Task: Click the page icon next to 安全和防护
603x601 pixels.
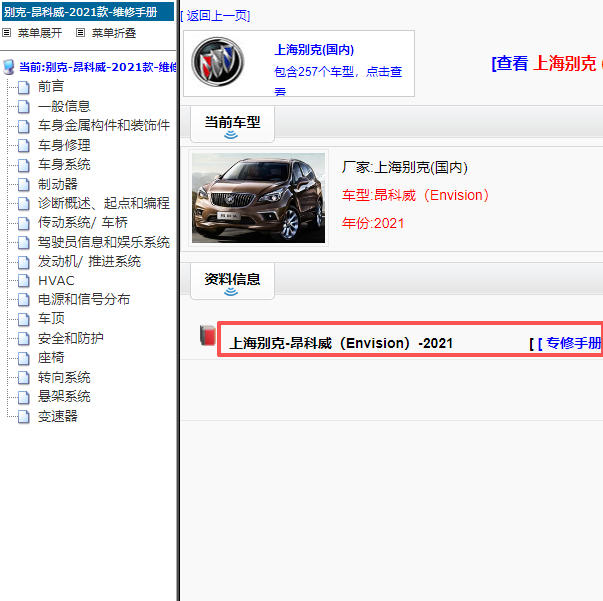Action: tap(23, 338)
